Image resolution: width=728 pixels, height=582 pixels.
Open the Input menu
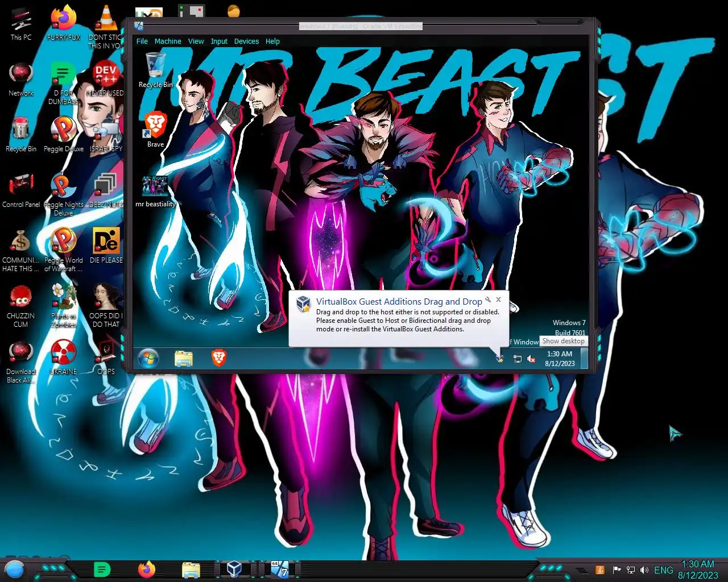click(219, 41)
